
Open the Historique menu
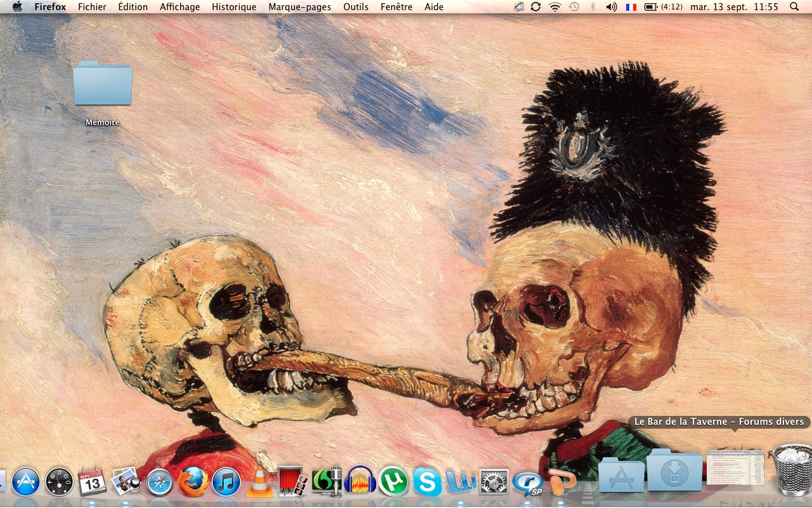coord(234,7)
